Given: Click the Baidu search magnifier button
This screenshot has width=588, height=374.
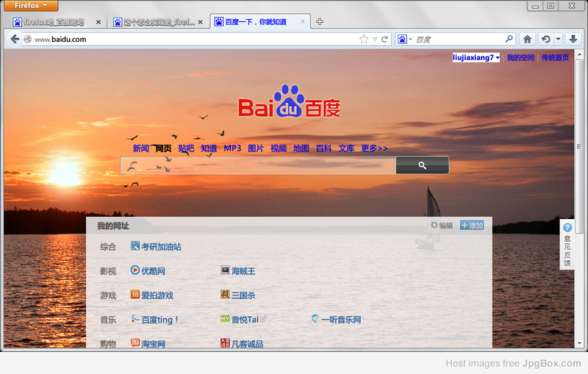Looking at the screenshot, I should pyautogui.click(x=422, y=165).
